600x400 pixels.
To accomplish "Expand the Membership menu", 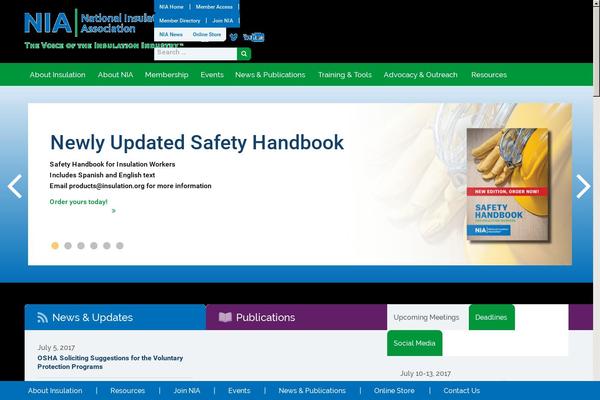I will [166, 75].
